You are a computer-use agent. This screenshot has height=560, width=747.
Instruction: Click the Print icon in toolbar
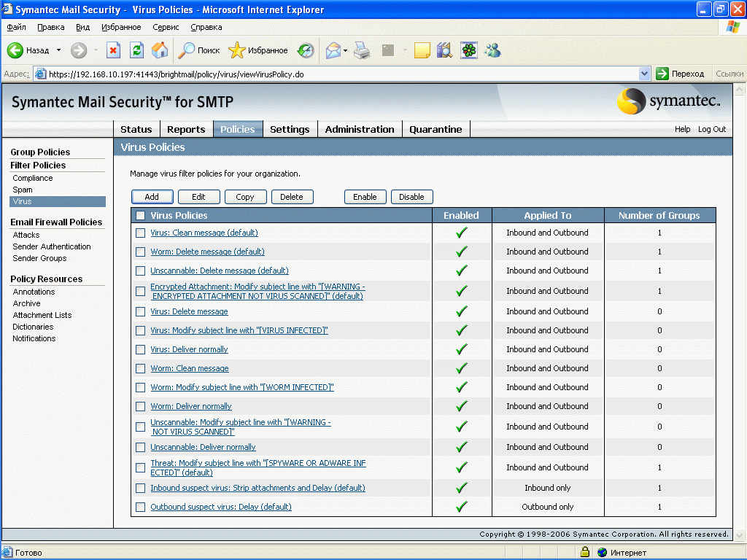pyautogui.click(x=363, y=50)
